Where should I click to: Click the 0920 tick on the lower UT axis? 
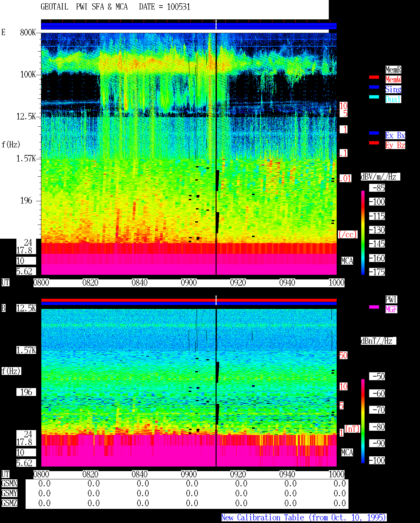pyautogui.click(x=238, y=474)
